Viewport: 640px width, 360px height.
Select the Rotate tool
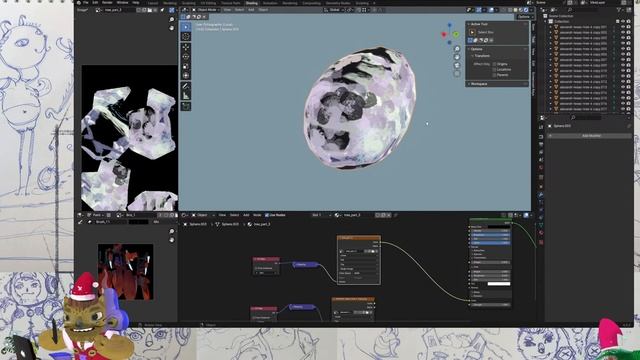[186, 57]
